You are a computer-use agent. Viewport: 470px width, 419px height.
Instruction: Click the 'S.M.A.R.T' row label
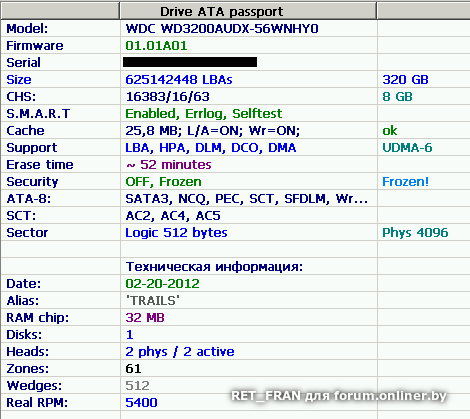(x=38, y=114)
